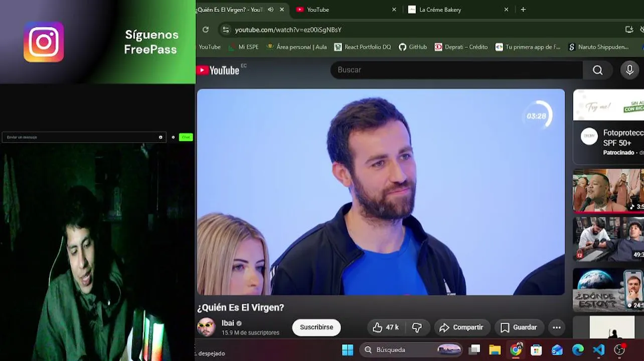Go to YouTube home via logo
This screenshot has height=361, width=644.
click(218, 70)
